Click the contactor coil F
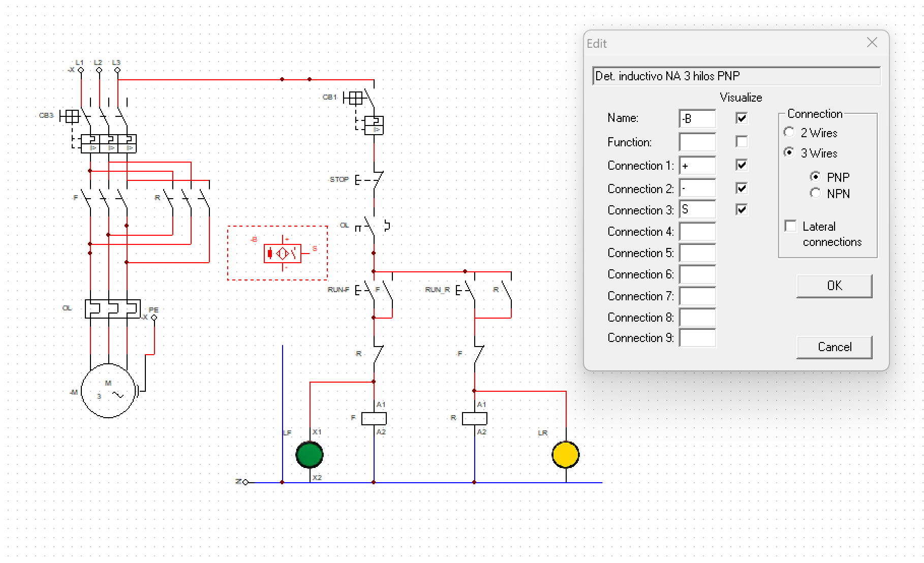Viewport: 924px width, 563px height. (374, 418)
